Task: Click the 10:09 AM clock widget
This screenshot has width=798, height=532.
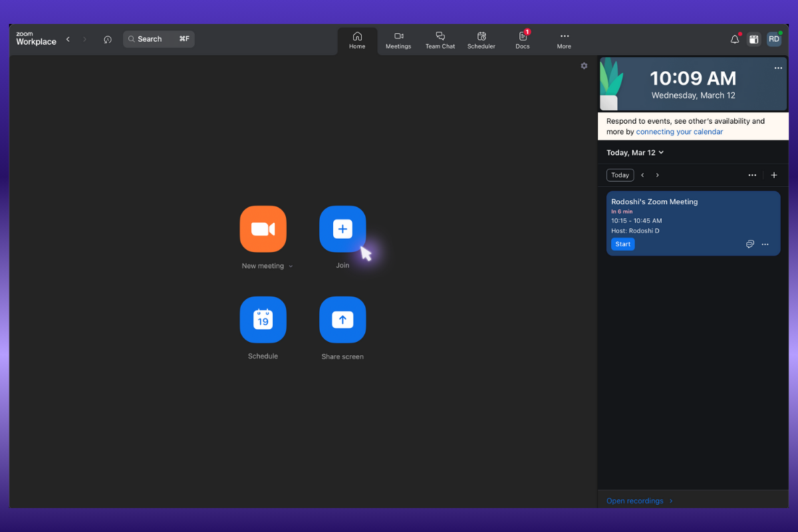Action: point(694,84)
